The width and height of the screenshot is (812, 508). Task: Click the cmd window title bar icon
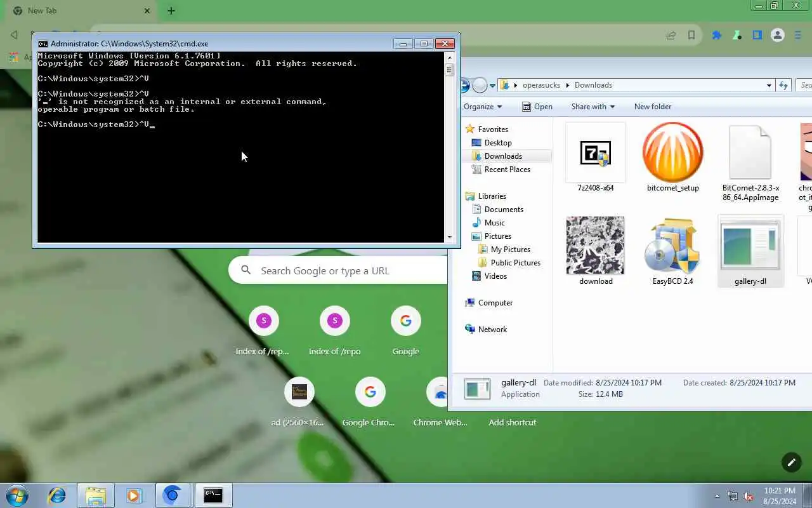click(43, 44)
